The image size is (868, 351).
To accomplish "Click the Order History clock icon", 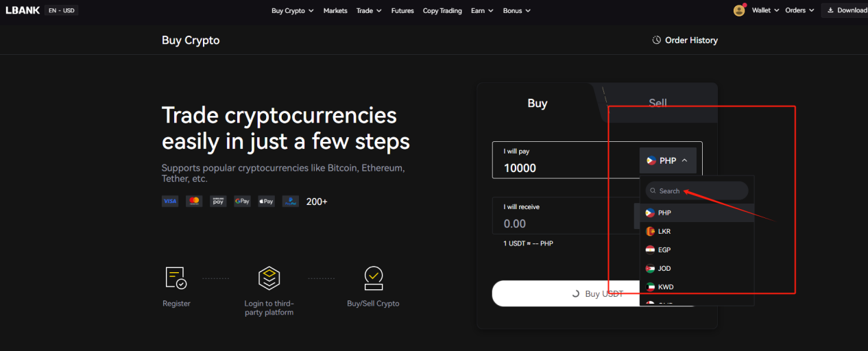I will coord(656,40).
